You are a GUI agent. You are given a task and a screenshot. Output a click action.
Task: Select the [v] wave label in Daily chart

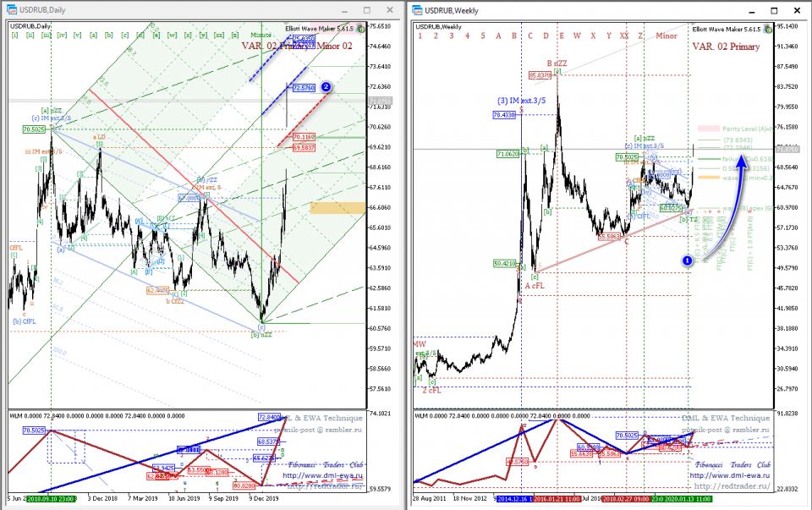tap(78, 36)
